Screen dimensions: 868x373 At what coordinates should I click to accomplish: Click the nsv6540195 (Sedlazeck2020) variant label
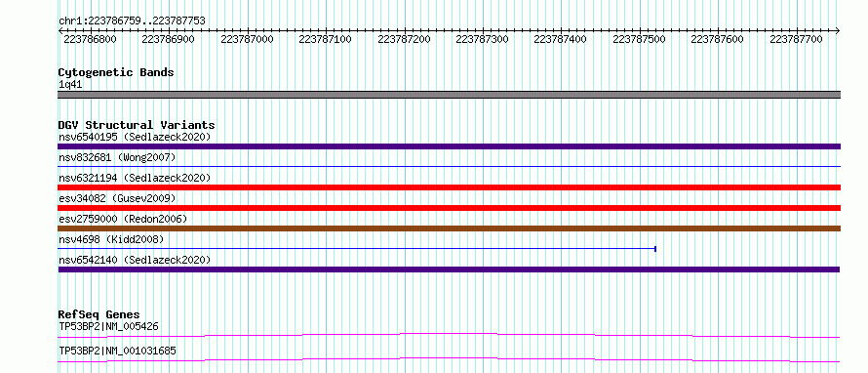pos(135,137)
